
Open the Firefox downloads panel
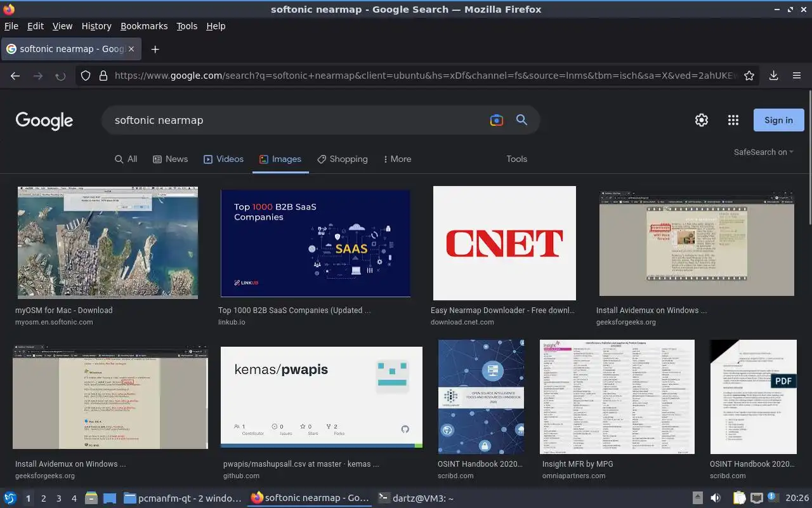773,76
